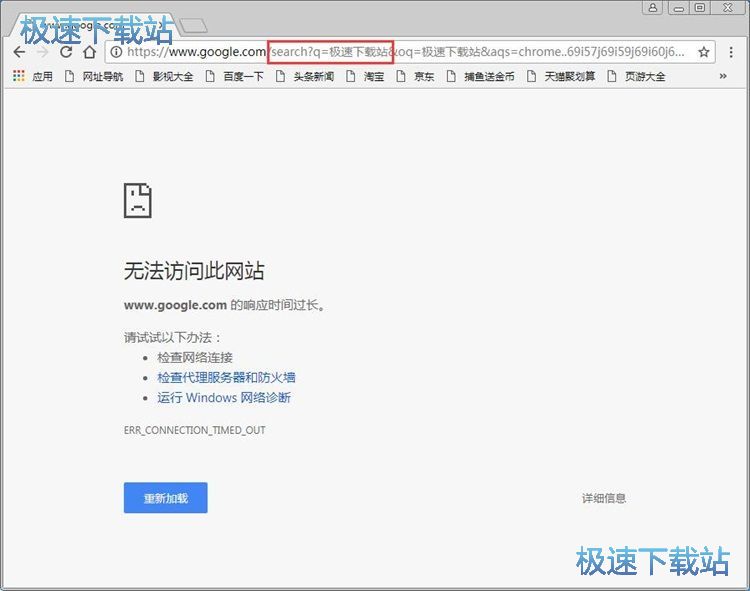Open the 淘宝 bookmark

(365, 77)
